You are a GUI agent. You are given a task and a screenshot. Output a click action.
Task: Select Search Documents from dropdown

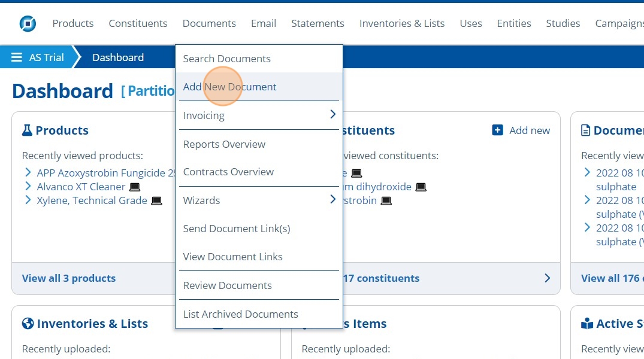tap(259, 59)
